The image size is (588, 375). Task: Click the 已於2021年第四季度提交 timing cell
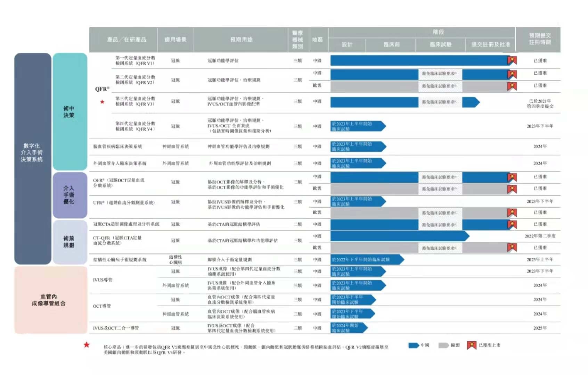coord(540,103)
